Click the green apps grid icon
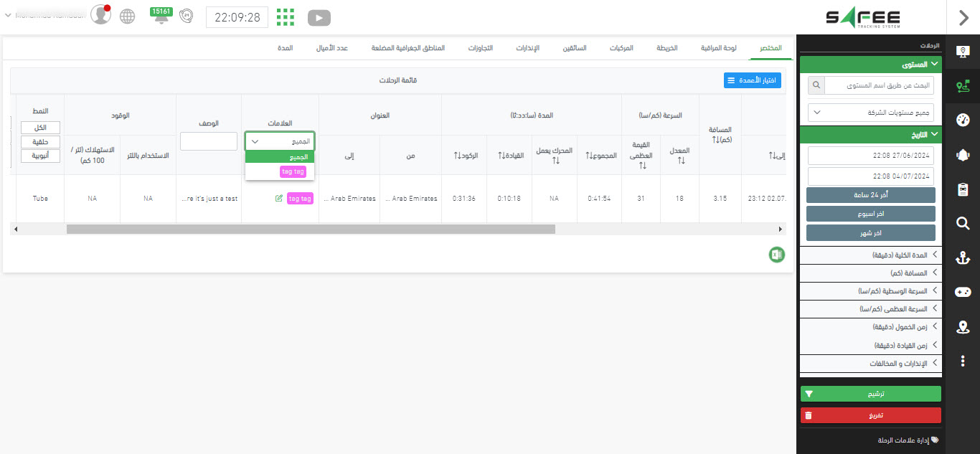Image resolution: width=980 pixels, height=454 pixels. tap(286, 17)
